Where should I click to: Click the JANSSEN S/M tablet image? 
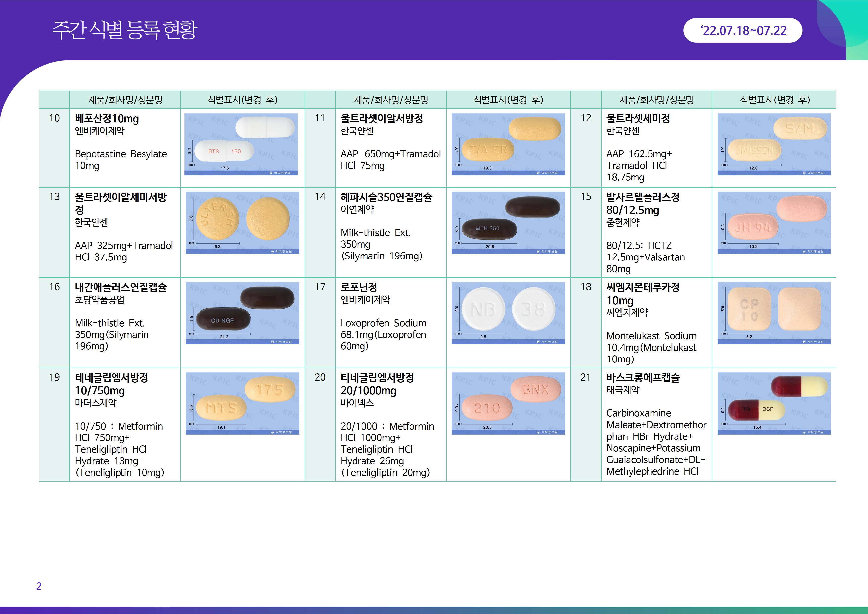point(774,144)
